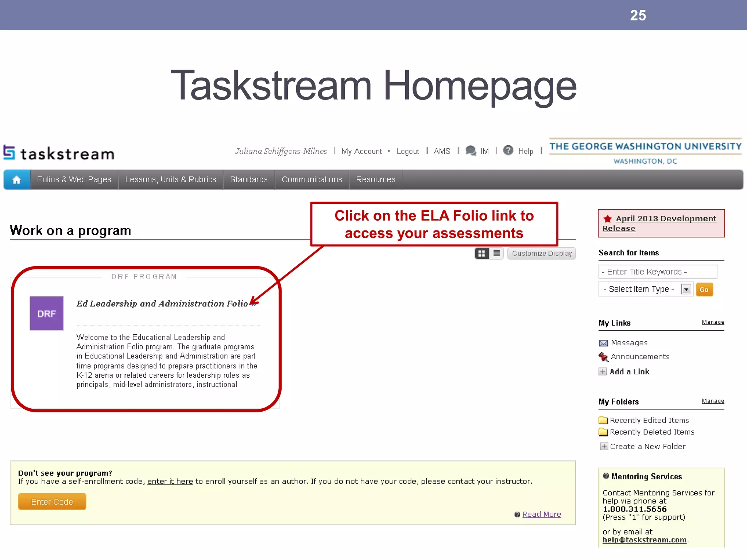Open the Communications menu
This screenshot has width=747, height=560.
click(312, 179)
